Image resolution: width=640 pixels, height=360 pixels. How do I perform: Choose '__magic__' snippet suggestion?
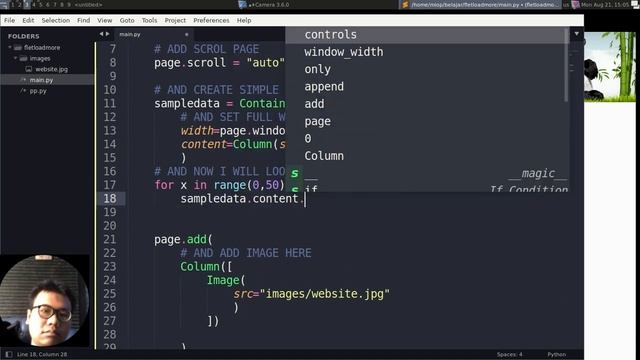tap(427, 173)
